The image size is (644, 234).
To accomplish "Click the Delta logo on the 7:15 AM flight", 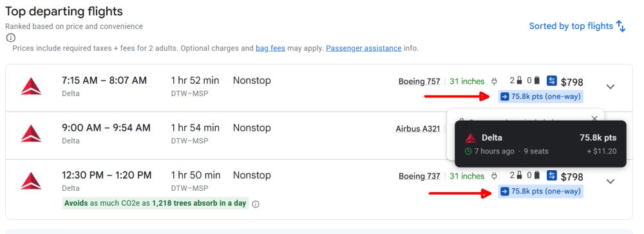I will pos(31,86).
